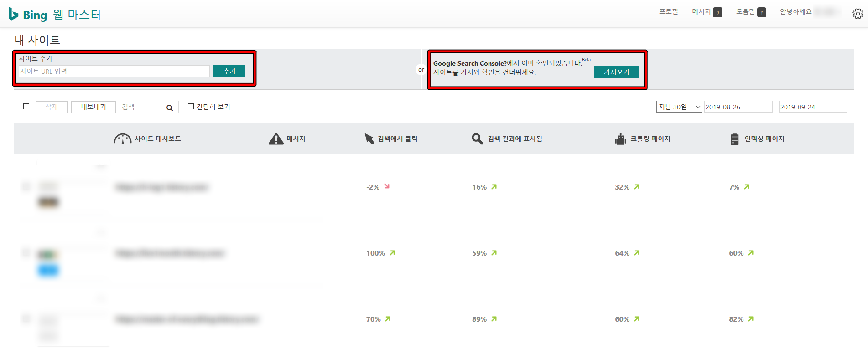Click the document icon for 인덱싱 페이지

(734, 139)
